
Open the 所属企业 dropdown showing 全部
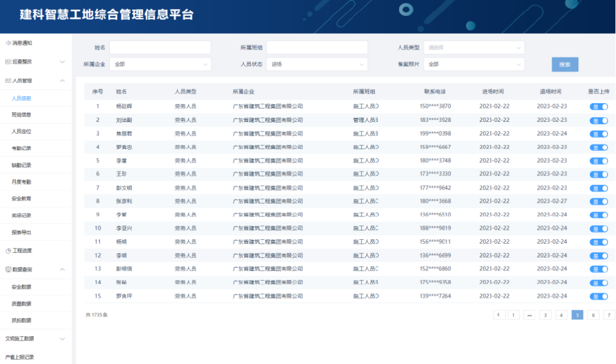160,64
